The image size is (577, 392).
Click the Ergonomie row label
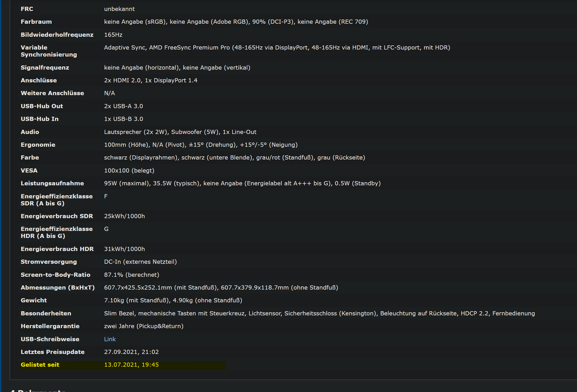pos(38,145)
